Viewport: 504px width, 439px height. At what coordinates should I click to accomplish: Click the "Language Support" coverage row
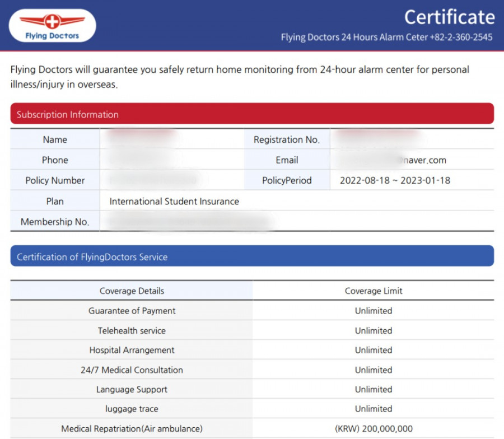click(x=252, y=389)
